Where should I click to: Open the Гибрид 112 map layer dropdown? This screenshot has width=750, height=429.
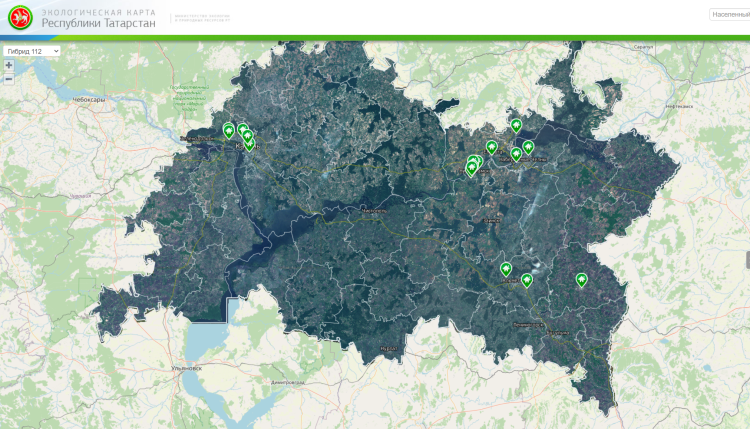[x=32, y=51]
